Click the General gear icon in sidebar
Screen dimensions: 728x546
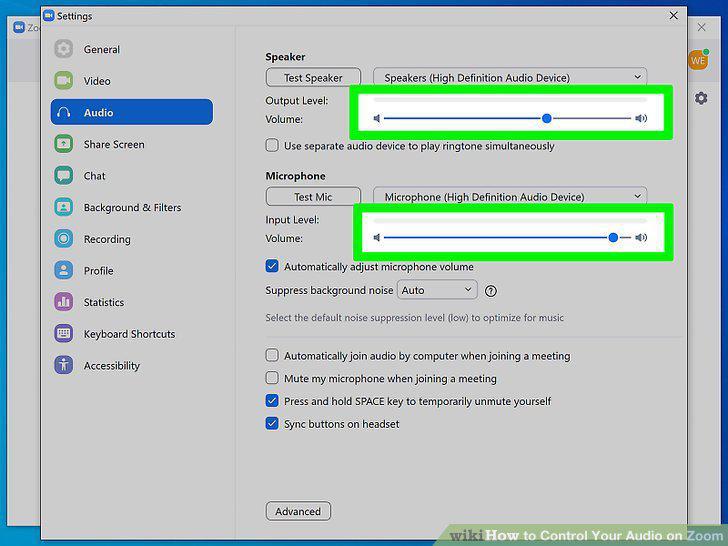point(64,49)
